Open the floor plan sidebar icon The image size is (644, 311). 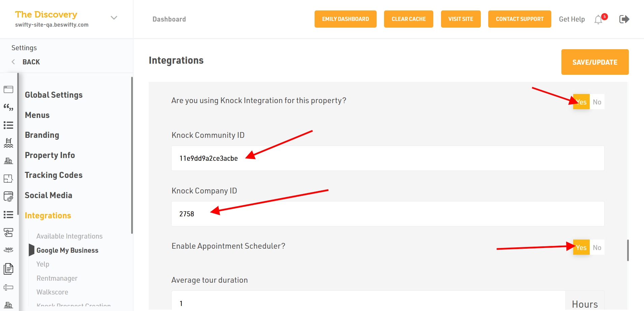point(8,179)
